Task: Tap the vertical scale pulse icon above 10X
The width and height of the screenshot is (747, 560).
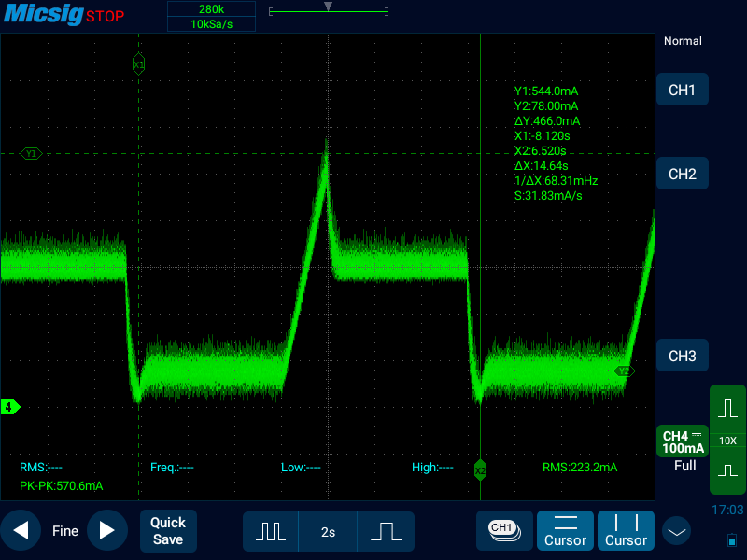Action: coord(727,409)
